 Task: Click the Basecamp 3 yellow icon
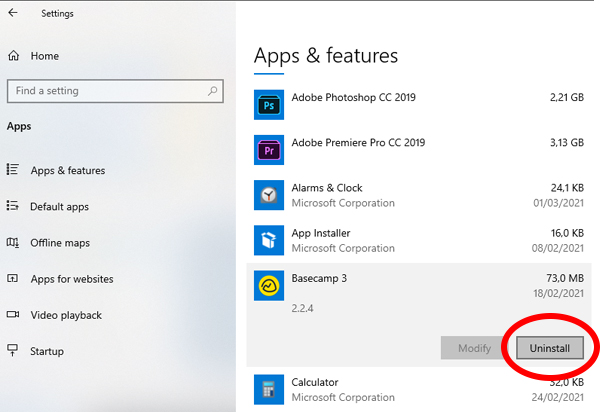point(269,286)
